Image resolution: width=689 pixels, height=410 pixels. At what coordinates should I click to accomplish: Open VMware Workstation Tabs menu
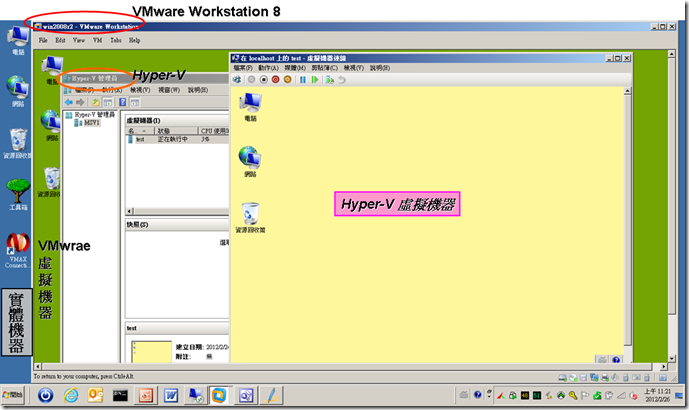point(116,40)
